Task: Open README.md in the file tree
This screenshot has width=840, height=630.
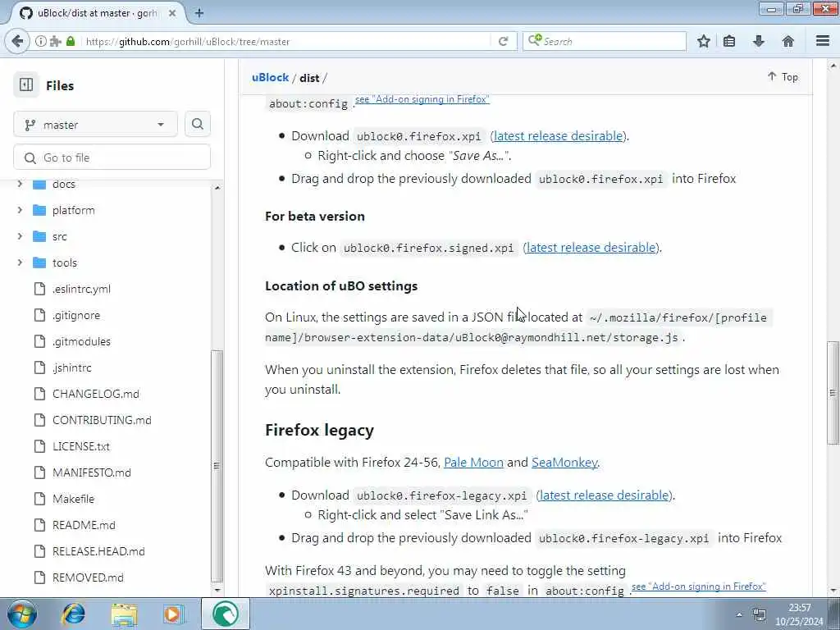Action: coord(84,525)
